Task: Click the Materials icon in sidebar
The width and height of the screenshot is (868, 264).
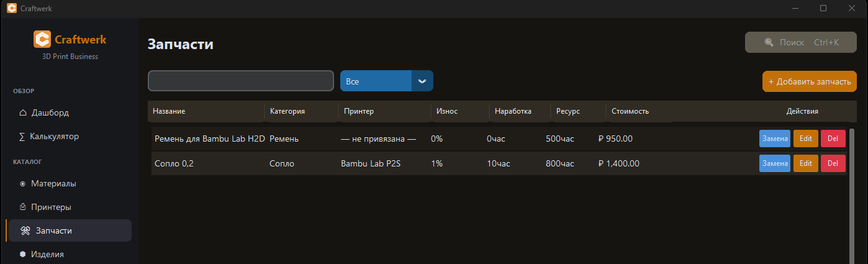Action: (23, 184)
